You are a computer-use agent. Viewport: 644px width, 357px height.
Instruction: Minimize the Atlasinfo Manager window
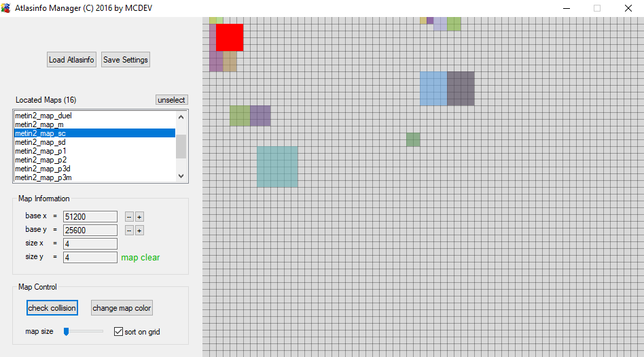[x=567, y=8]
